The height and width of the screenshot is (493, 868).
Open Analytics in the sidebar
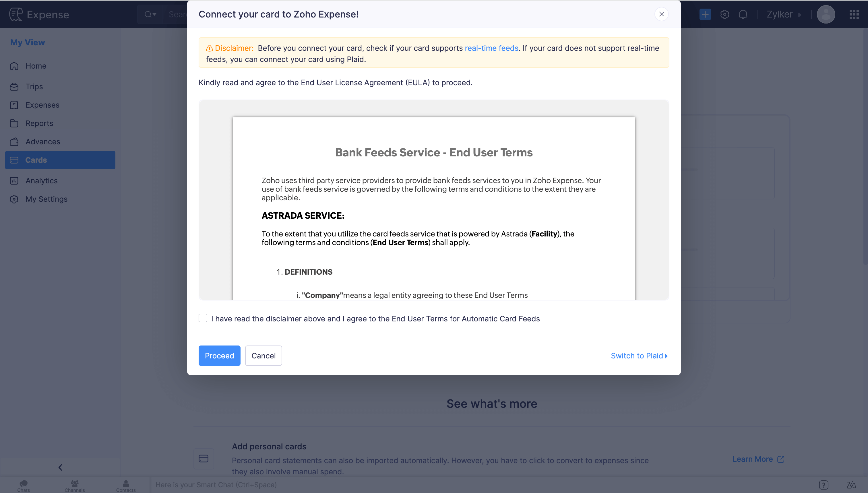(x=41, y=180)
